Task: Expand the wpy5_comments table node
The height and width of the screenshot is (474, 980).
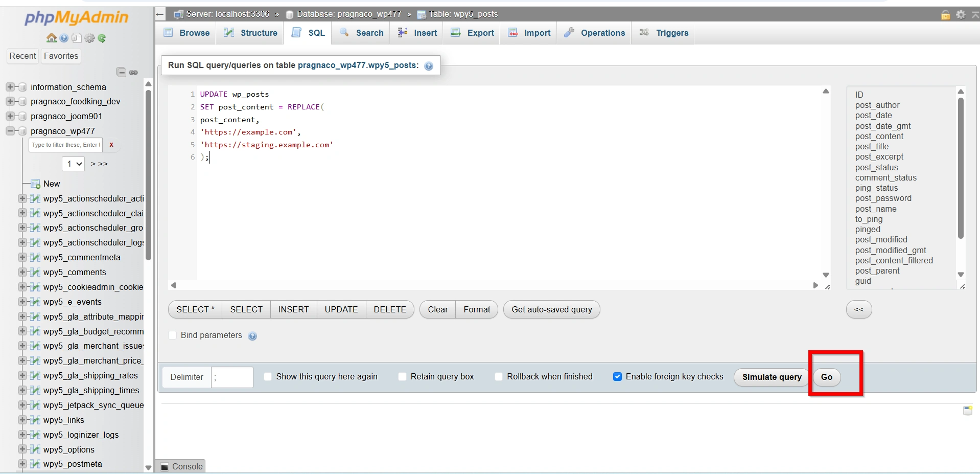Action: click(x=22, y=272)
